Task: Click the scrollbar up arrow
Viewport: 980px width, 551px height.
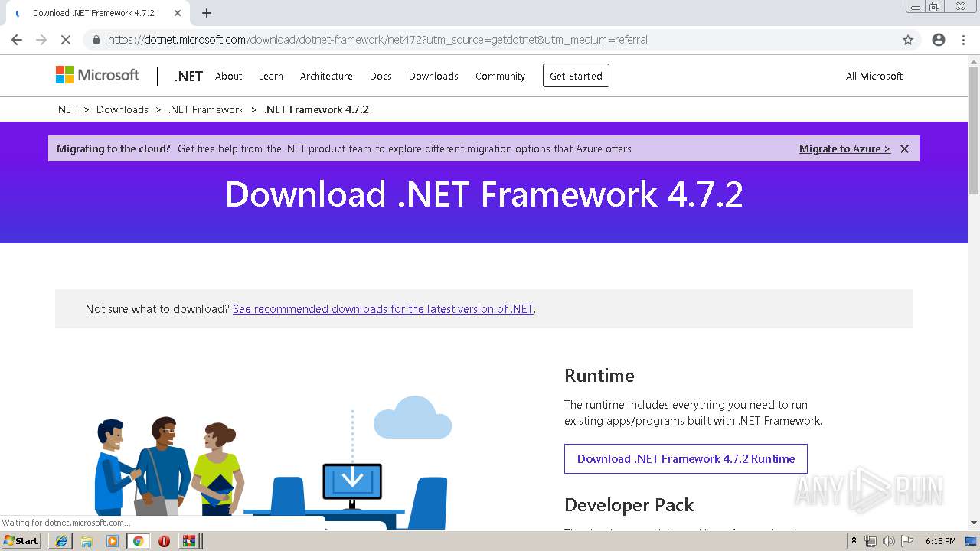Action: click(974, 61)
